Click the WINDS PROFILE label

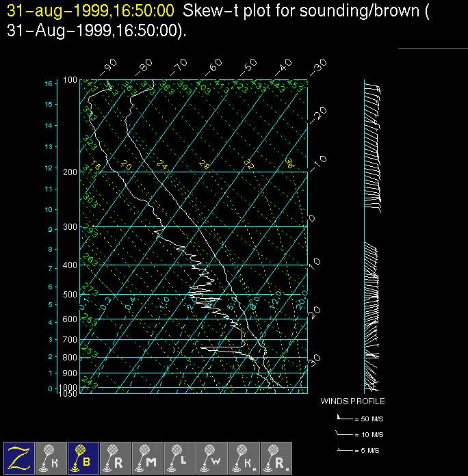[352, 401]
